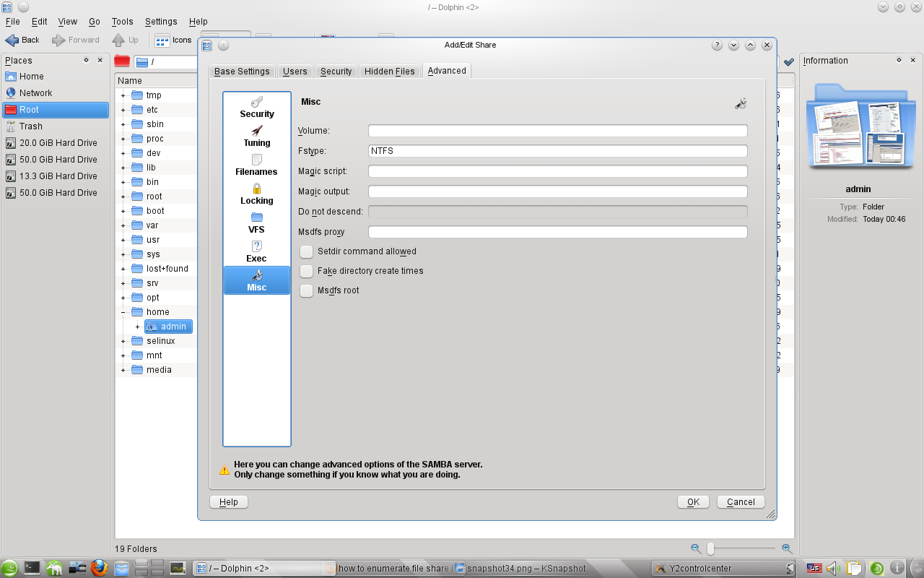924x578 pixels.
Task: Confirm the dialog with OK
Action: tap(693, 502)
